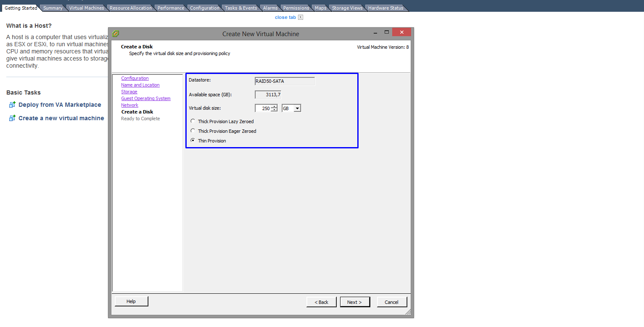Click the vSphere icon in dialog title bar
Viewport: 644px width, 327px height.
coord(116,34)
